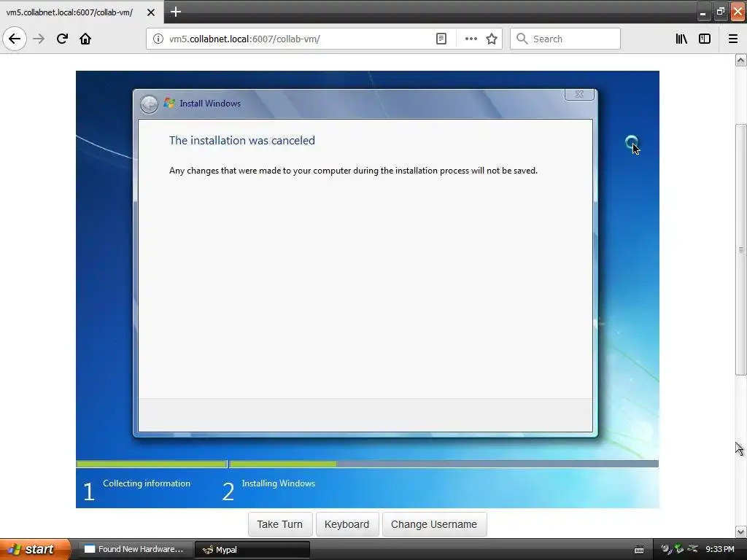Close the vm5.collabnet.local tab

[x=150, y=12]
